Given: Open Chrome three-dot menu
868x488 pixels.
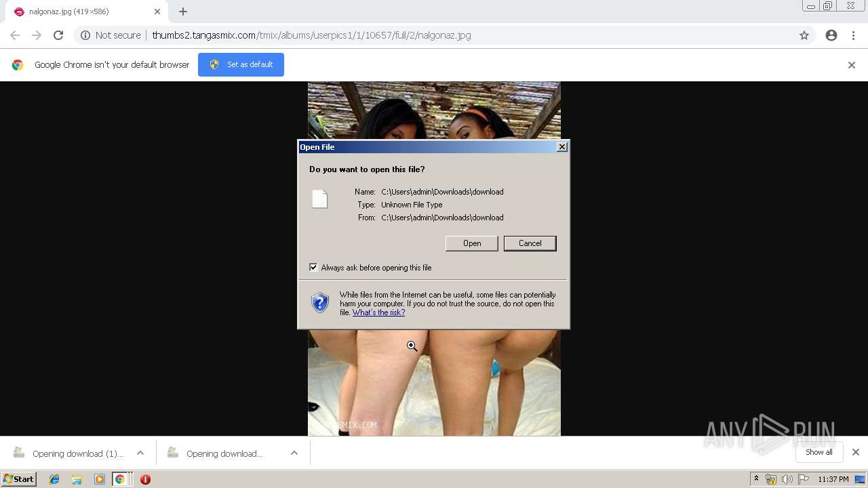Looking at the screenshot, I should tap(853, 35).
